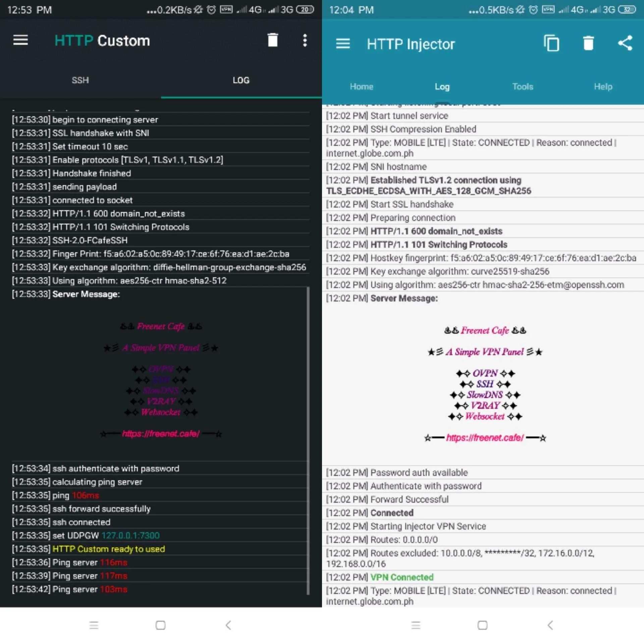644x644 pixels.
Task: Tap right phone recent-apps navigation button
Action: (416, 625)
